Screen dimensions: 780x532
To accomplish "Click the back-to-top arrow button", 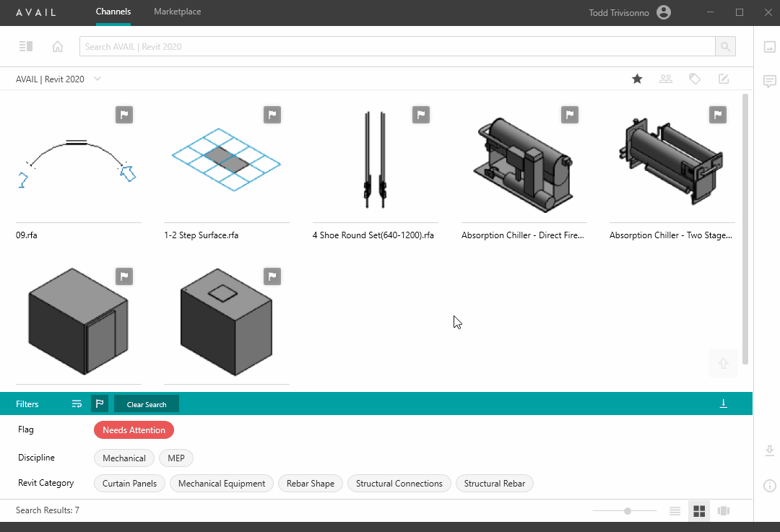I will click(x=723, y=364).
